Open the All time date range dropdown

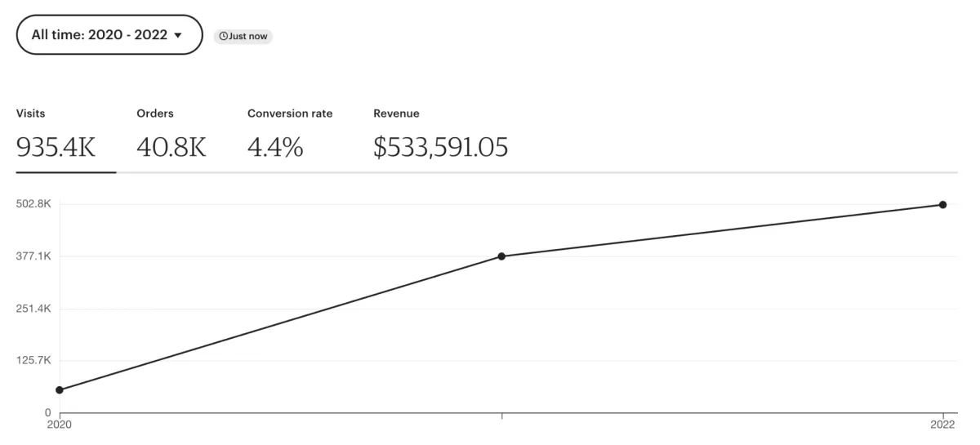[x=109, y=35]
